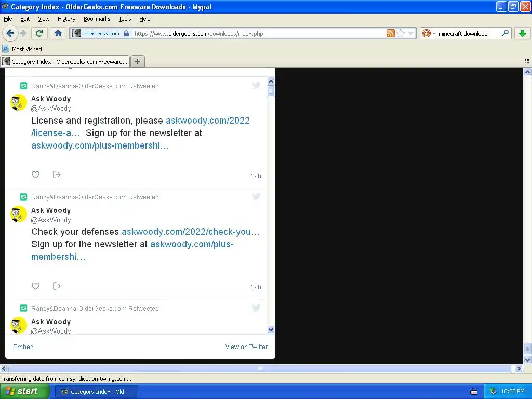Open the askwoody.com/plus-membershi... link in first tweet
This screenshot has width=532, height=399.
click(x=100, y=145)
